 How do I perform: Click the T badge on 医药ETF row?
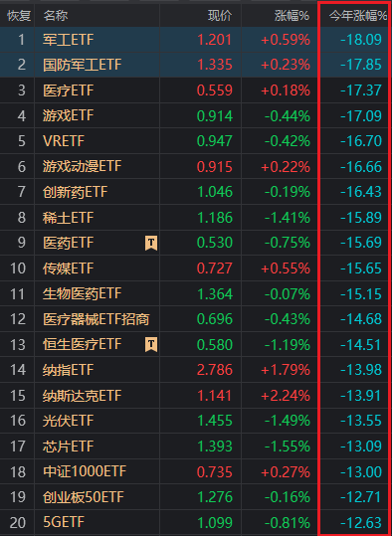point(151,243)
